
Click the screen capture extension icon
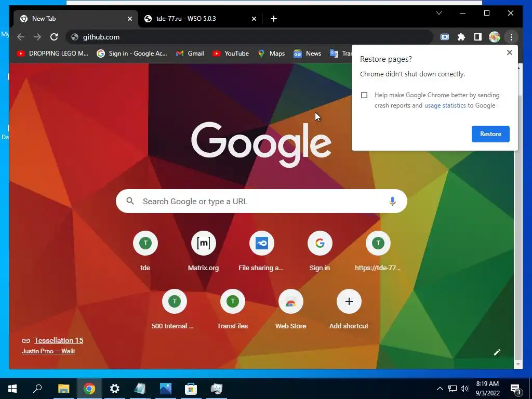[x=445, y=37]
